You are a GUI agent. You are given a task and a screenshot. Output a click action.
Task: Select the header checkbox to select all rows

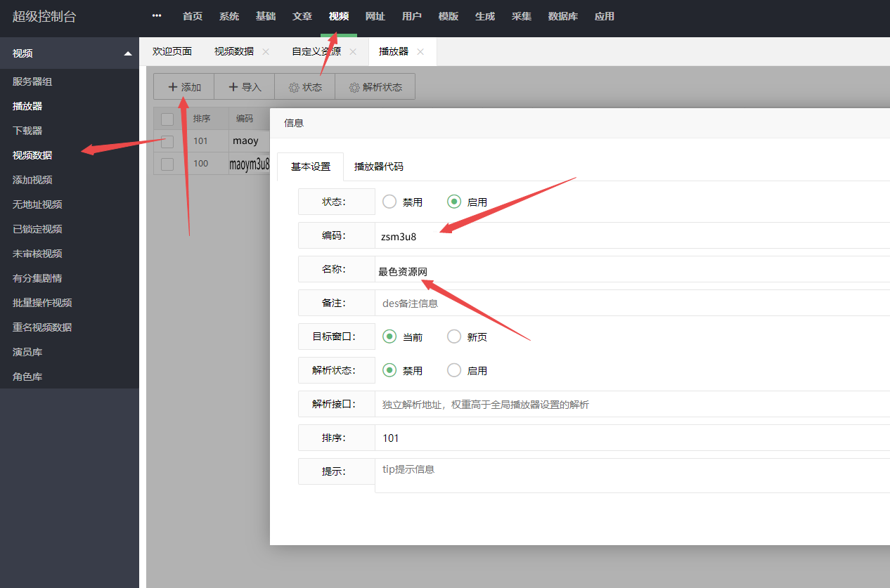167,118
